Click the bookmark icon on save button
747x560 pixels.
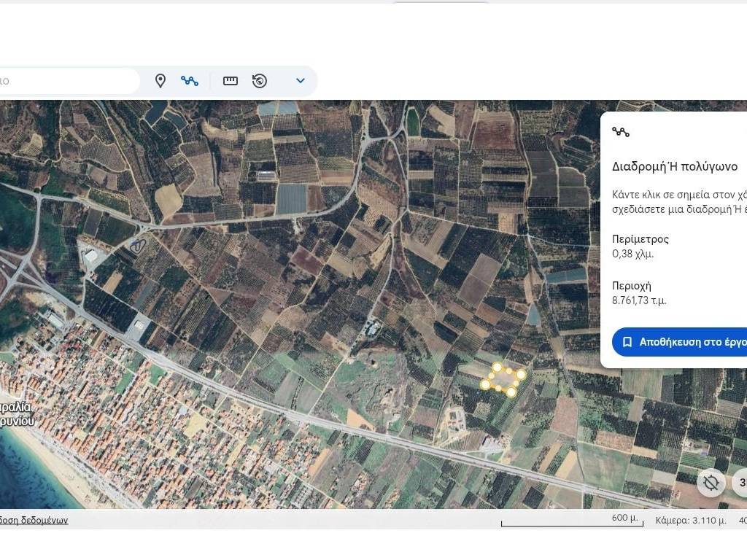click(627, 342)
